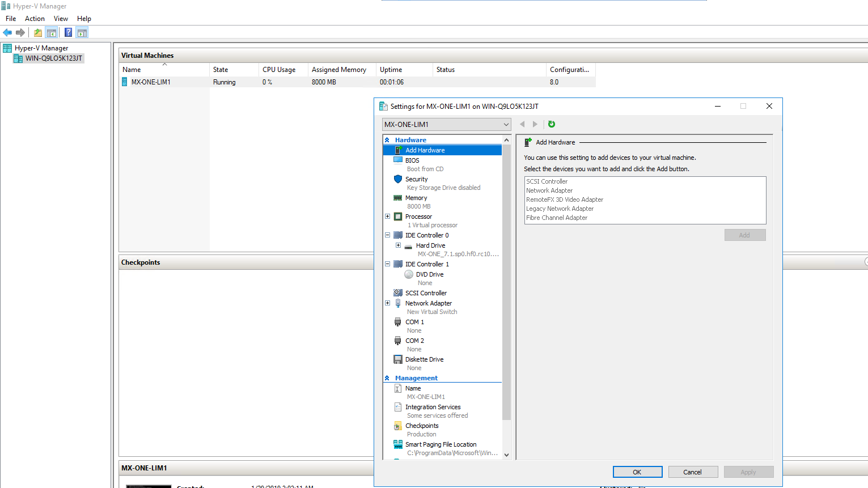This screenshot has height=488, width=868.
Task: Open the View menu
Action: coord(61,19)
